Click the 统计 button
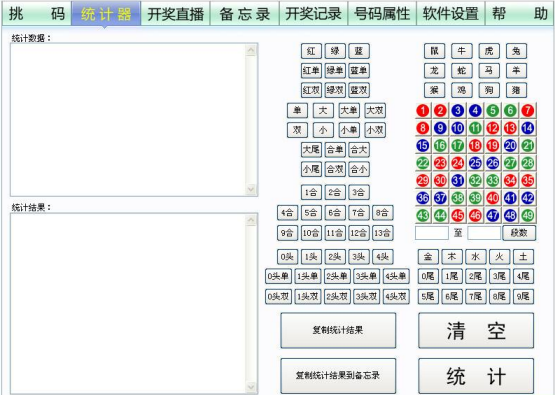Image resolution: width=555 pixels, height=395 pixels. pos(476,376)
